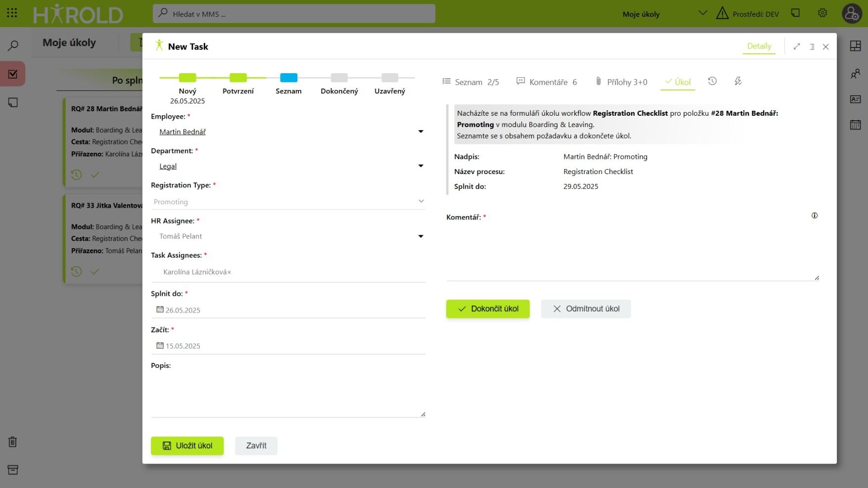Open the calendar icon in right sidebar
Screen dimensions: 868x488
coord(855,125)
